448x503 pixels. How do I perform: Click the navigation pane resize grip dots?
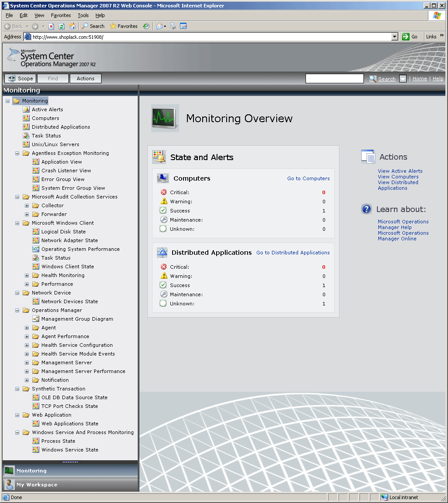[70, 462]
